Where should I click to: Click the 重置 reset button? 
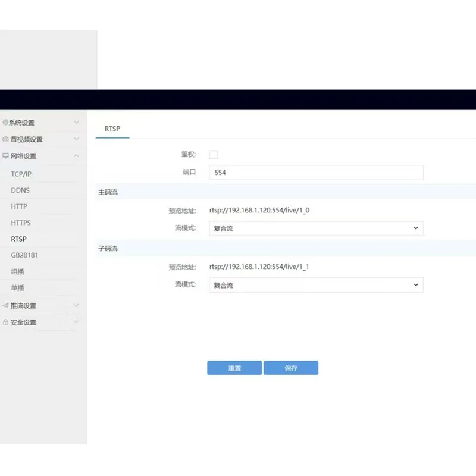coord(234,368)
